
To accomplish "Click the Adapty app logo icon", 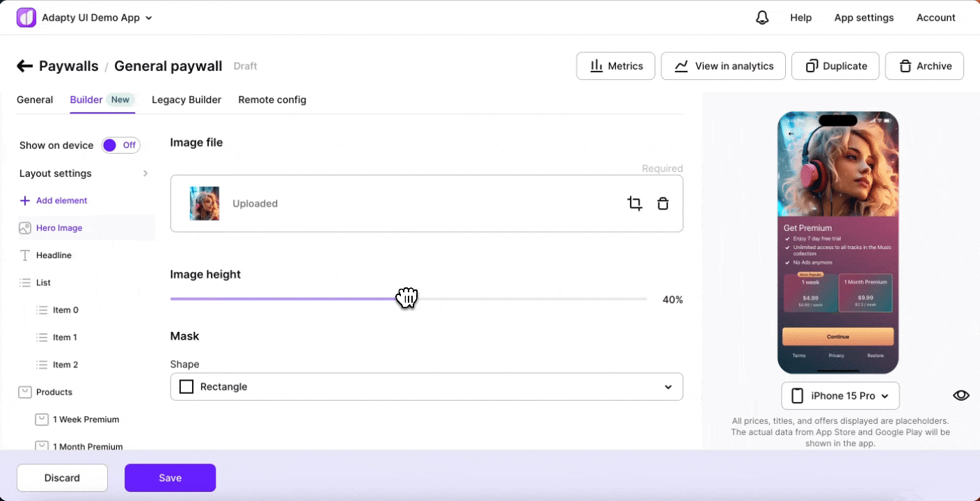I will point(26,18).
